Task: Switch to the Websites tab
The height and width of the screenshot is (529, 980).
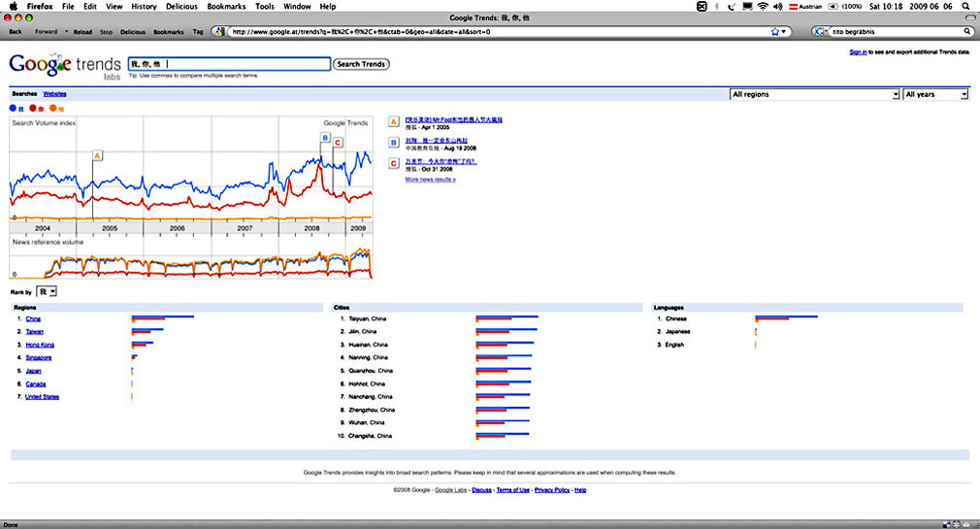Action: coord(54,94)
